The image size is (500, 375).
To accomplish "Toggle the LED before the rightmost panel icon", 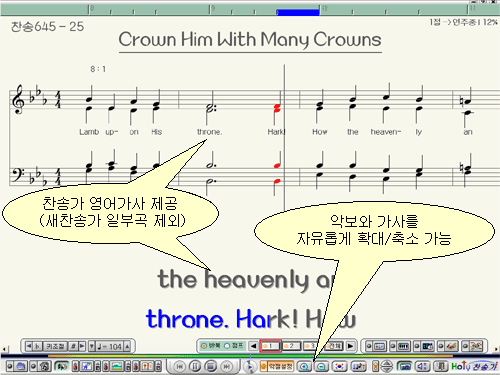I will click(465, 346).
